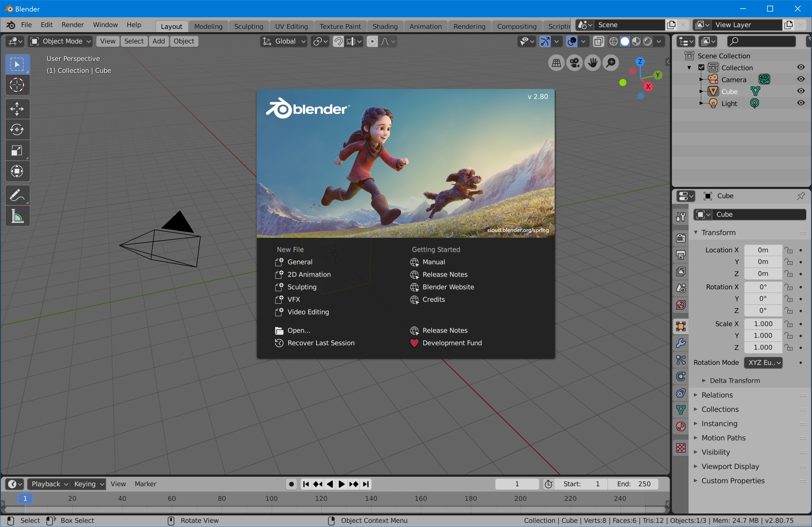The width and height of the screenshot is (812, 527).
Task: Click Recover Last Session link
Action: point(321,343)
